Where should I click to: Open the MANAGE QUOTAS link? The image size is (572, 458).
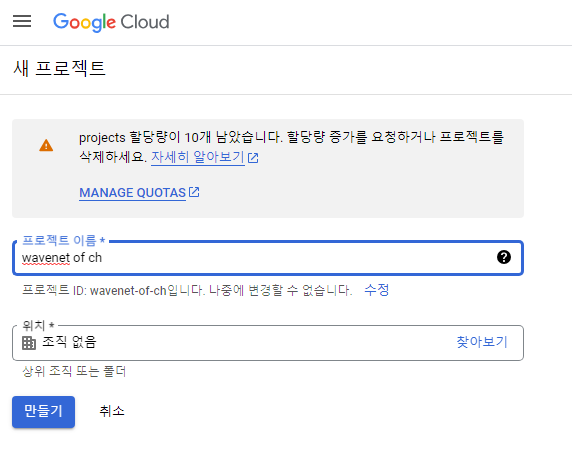pyautogui.click(x=133, y=193)
